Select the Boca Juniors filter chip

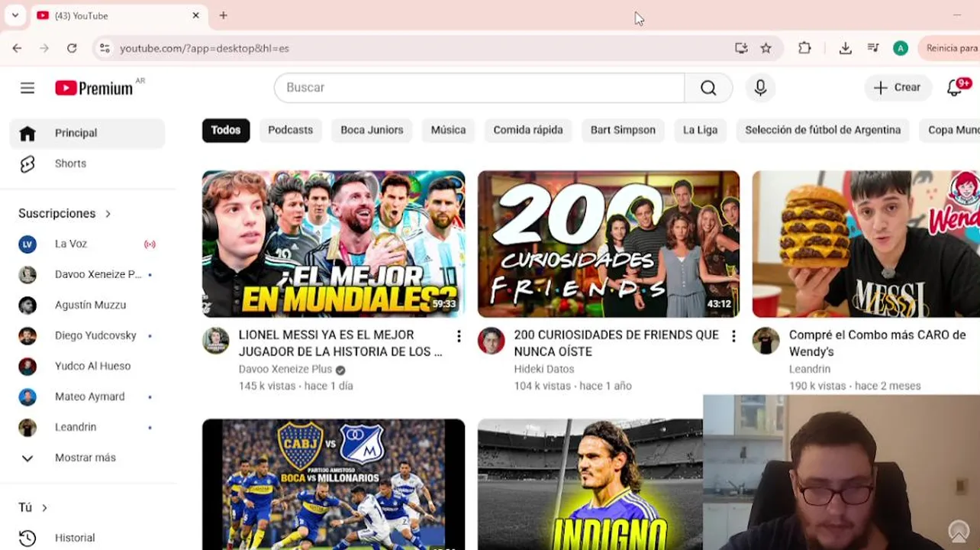tap(372, 130)
